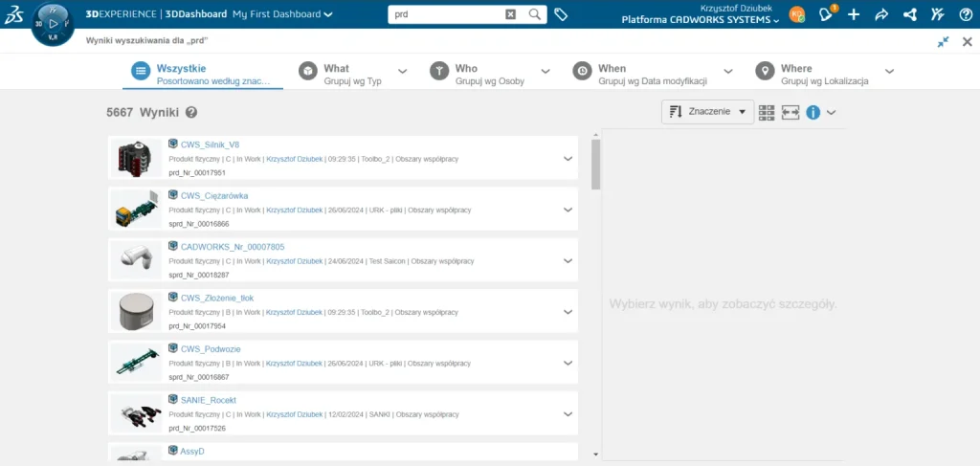Expand SANIE_Rocekt row chevron
The image size is (980, 466).
coord(568,414)
